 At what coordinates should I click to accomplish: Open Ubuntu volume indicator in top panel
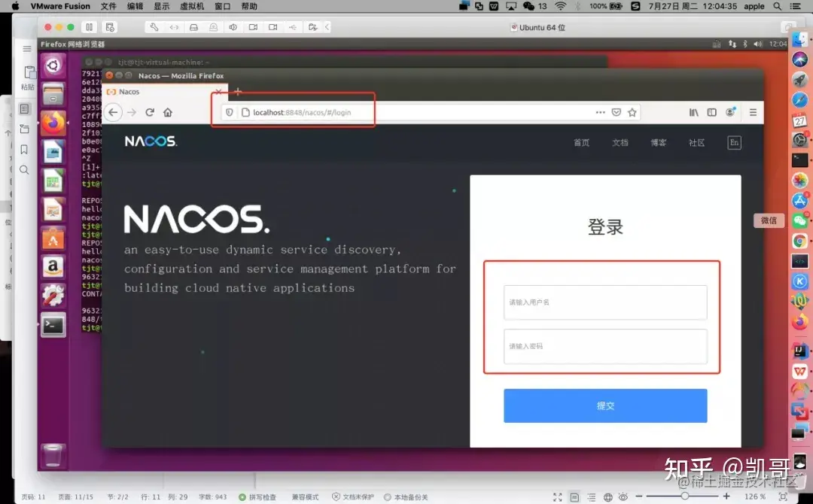pyautogui.click(x=757, y=44)
